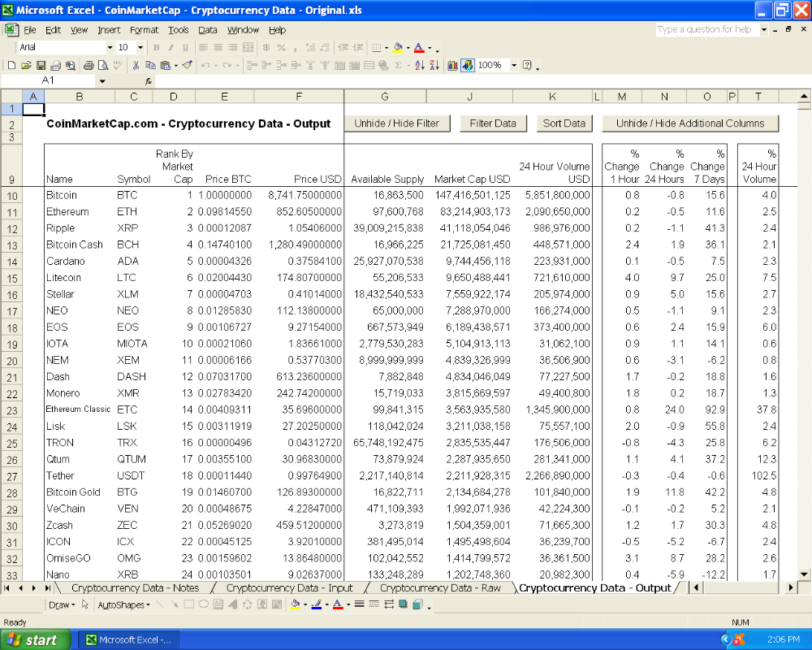The height and width of the screenshot is (650, 812).
Task: Open Print Preview from the Standard toolbar
Action: [x=103, y=65]
